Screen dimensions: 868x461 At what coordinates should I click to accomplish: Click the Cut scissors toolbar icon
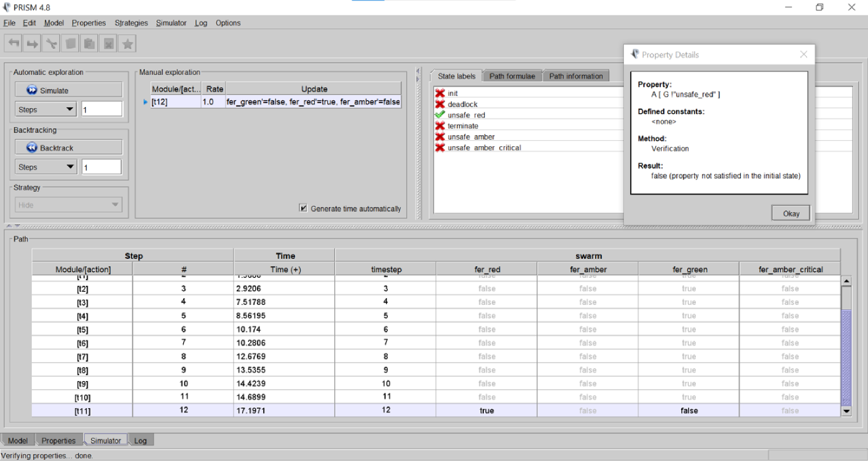point(52,44)
